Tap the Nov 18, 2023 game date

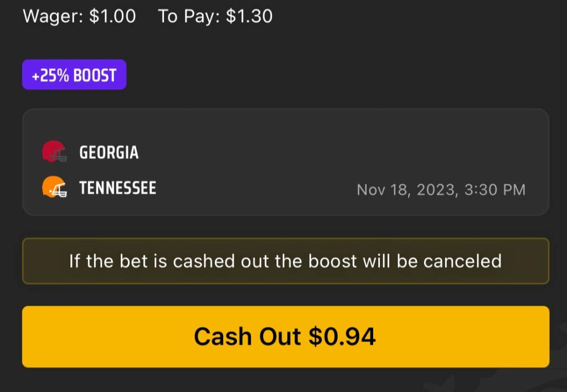[406, 190]
